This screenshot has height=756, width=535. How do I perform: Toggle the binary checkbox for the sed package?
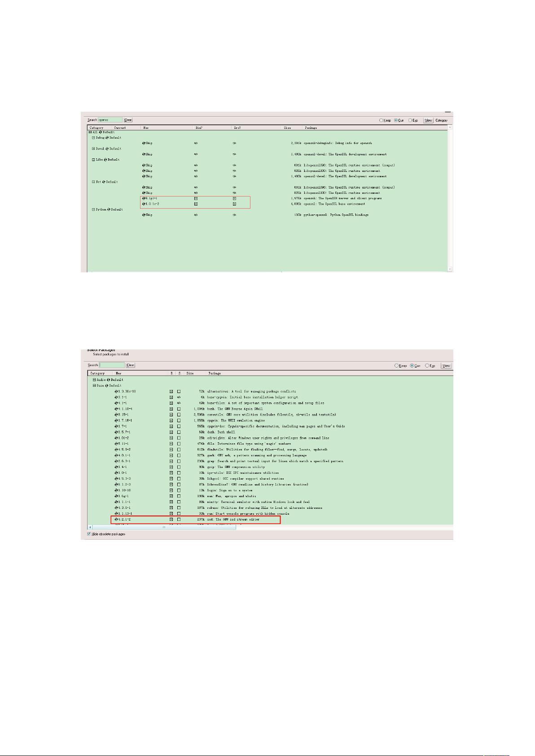click(x=171, y=520)
